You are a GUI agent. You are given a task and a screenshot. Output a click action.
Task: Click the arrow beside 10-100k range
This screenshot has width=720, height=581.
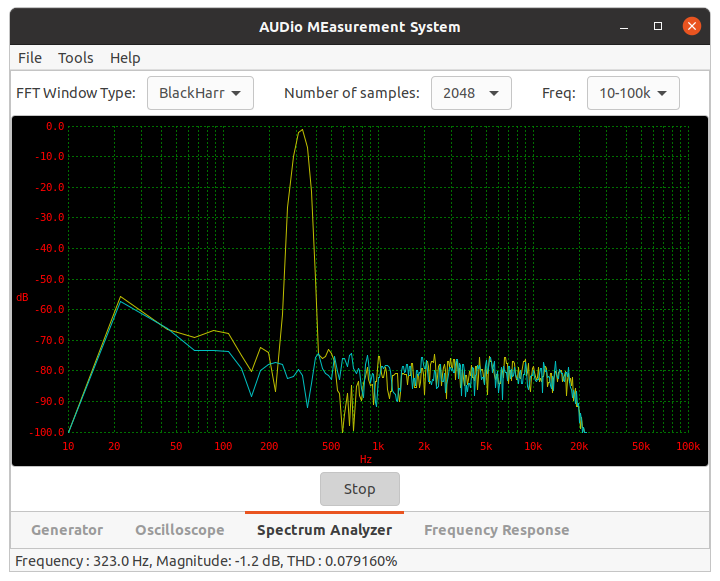[x=662, y=94]
